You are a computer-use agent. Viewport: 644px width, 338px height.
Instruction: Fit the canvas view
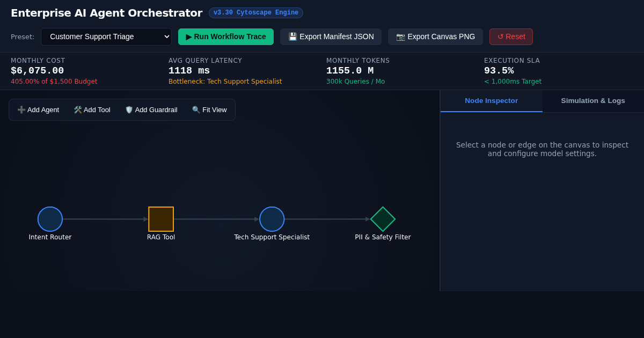point(209,109)
